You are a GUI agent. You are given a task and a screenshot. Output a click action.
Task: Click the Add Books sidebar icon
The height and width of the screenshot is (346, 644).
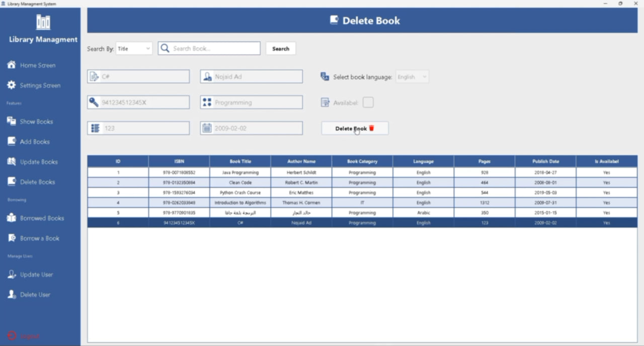coord(11,141)
